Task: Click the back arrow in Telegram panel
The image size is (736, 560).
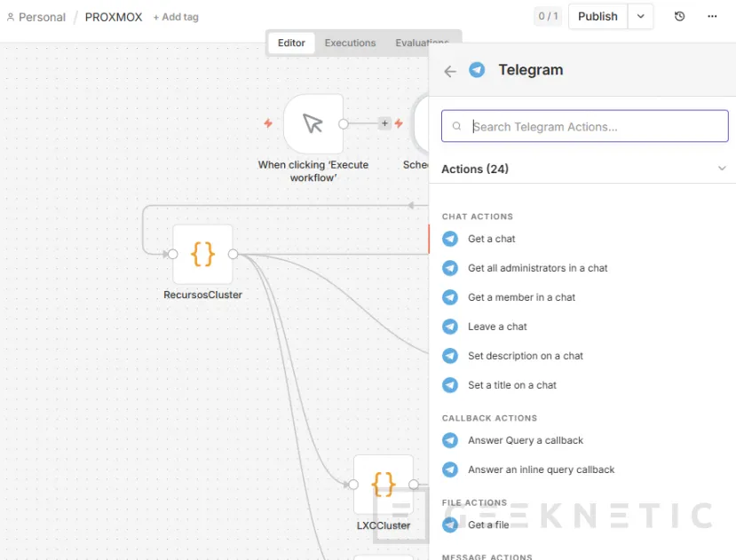Action: coord(450,71)
